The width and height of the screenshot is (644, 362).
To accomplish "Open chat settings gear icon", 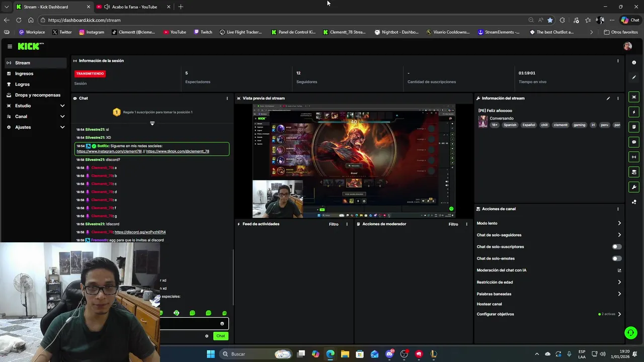I will pos(206,336).
